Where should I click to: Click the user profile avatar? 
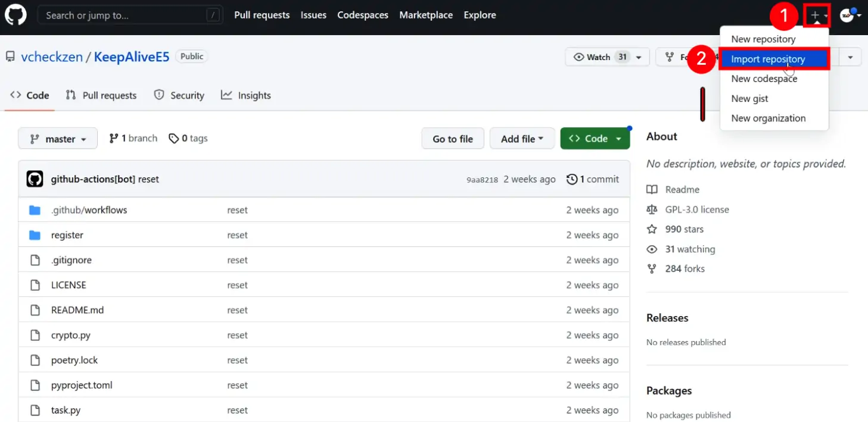tap(847, 15)
